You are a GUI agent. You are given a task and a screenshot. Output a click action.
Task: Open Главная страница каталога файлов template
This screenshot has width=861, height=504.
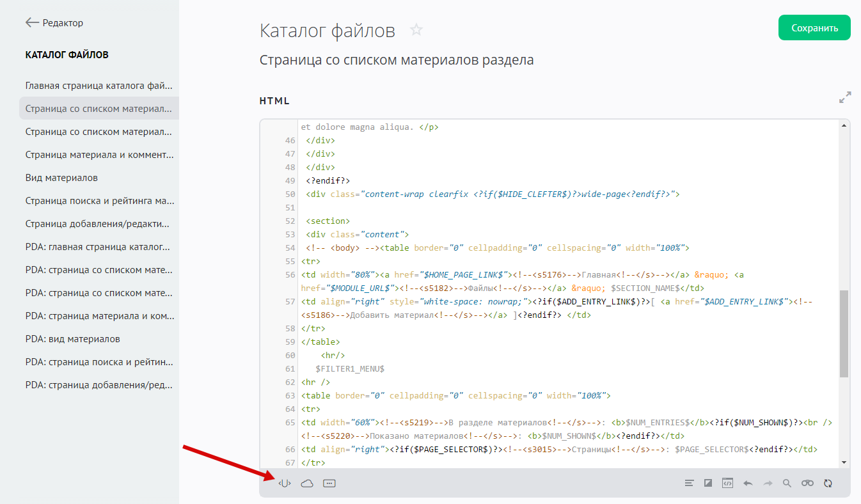[x=99, y=85]
